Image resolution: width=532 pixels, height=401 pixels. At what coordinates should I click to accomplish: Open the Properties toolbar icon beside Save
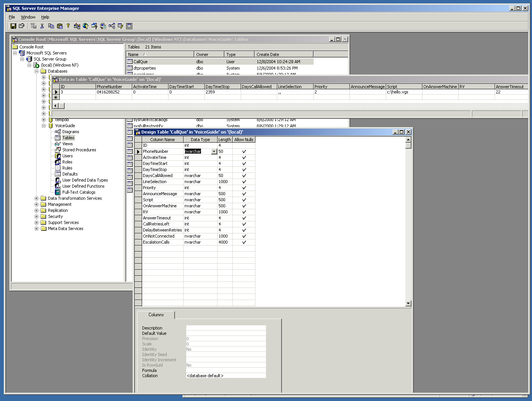[22, 26]
